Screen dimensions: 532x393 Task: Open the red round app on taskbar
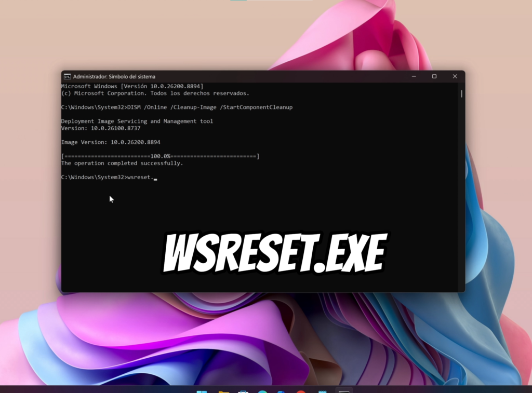pyautogui.click(x=301, y=391)
